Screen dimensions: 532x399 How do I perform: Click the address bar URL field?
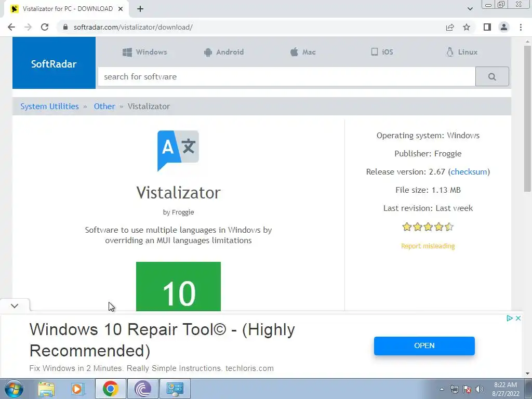coord(251,27)
